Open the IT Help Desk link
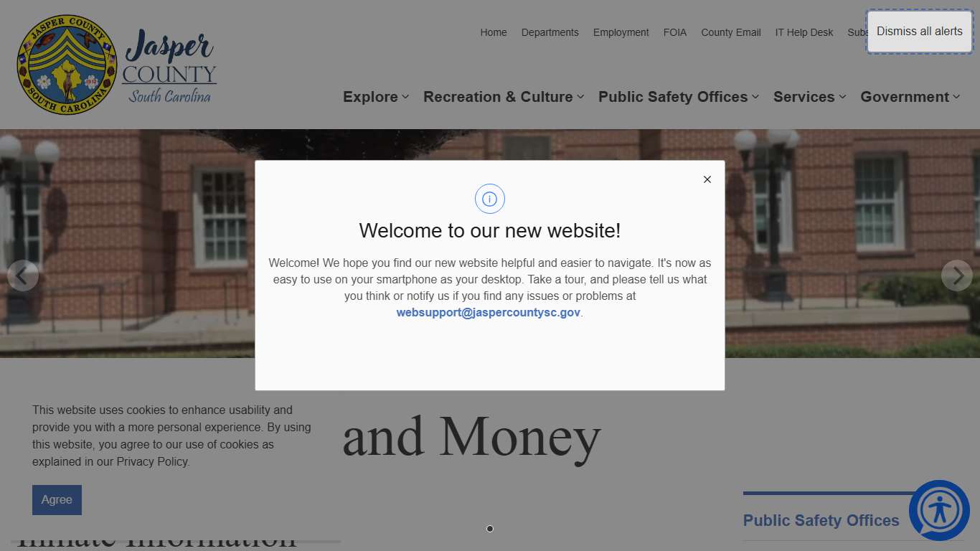This screenshot has height=551, width=980. tap(804, 32)
